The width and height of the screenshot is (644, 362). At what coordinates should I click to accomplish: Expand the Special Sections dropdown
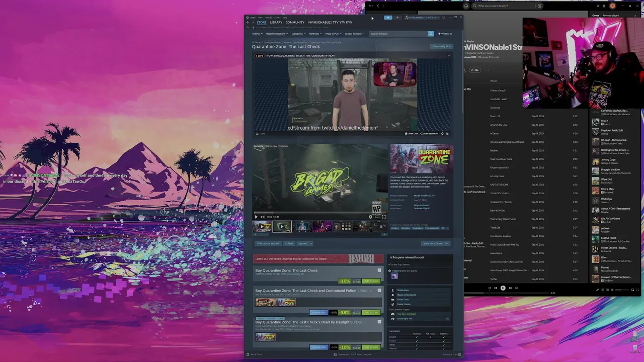[355, 34]
